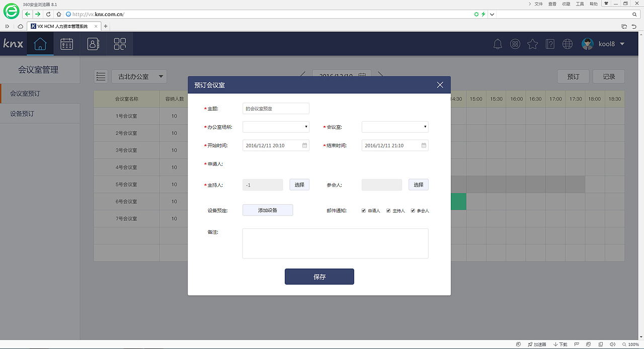644x349 pixels.
Task: Click the 保存 save button
Action: 319,277
